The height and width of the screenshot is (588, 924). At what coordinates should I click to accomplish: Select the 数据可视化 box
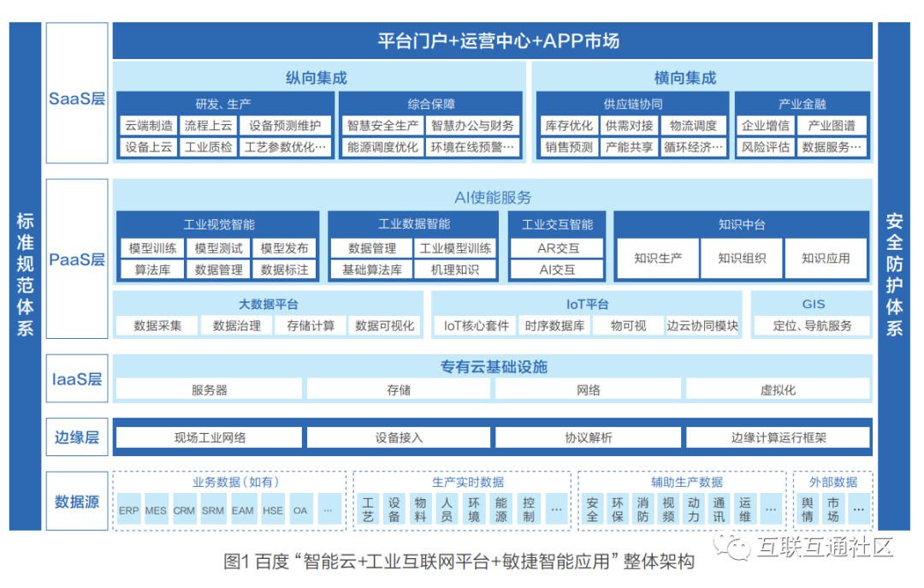pyautogui.click(x=384, y=325)
